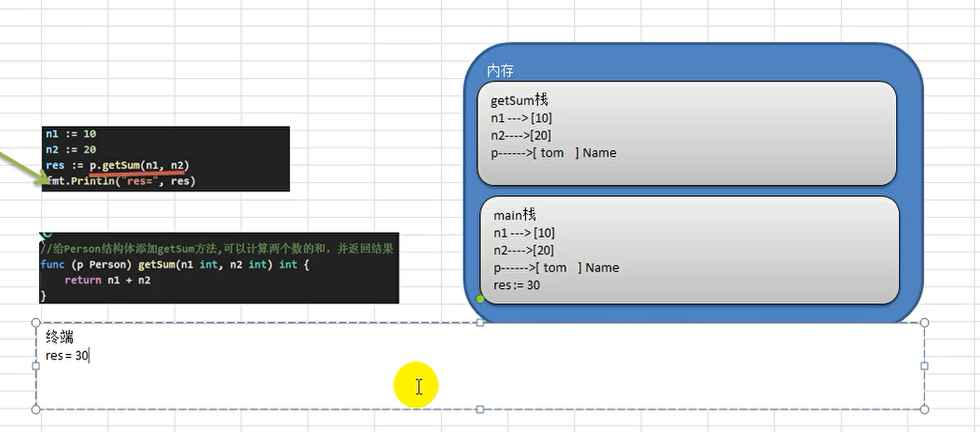Click the 'fmt.Println("res=", res)' code line

120,181
